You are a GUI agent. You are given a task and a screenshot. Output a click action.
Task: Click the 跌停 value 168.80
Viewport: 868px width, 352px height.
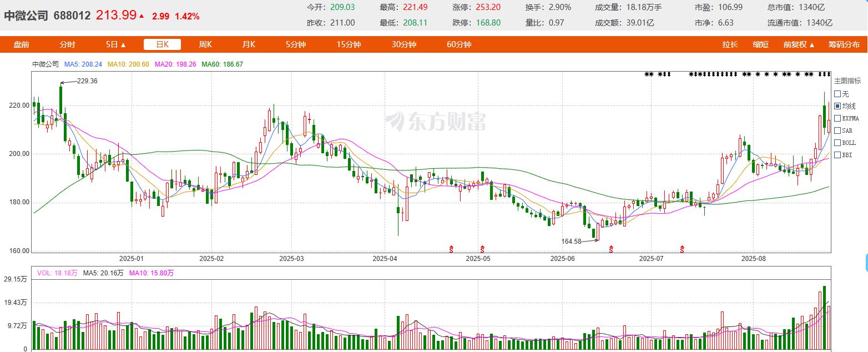pos(488,23)
